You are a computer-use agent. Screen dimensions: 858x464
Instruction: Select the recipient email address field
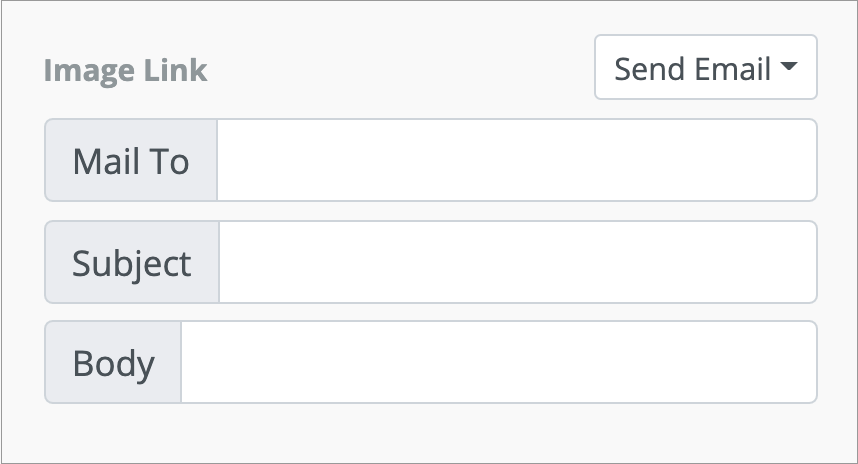click(x=516, y=160)
